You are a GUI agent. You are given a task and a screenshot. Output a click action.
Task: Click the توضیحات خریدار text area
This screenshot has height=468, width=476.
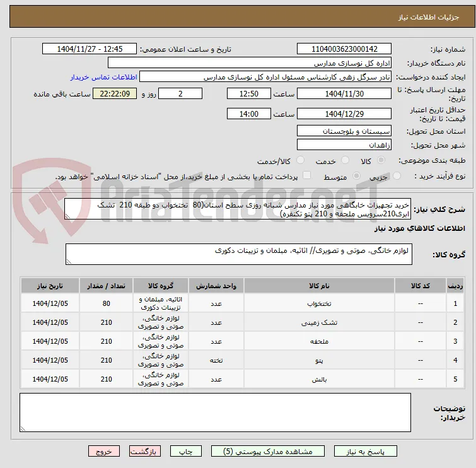pos(215,412)
